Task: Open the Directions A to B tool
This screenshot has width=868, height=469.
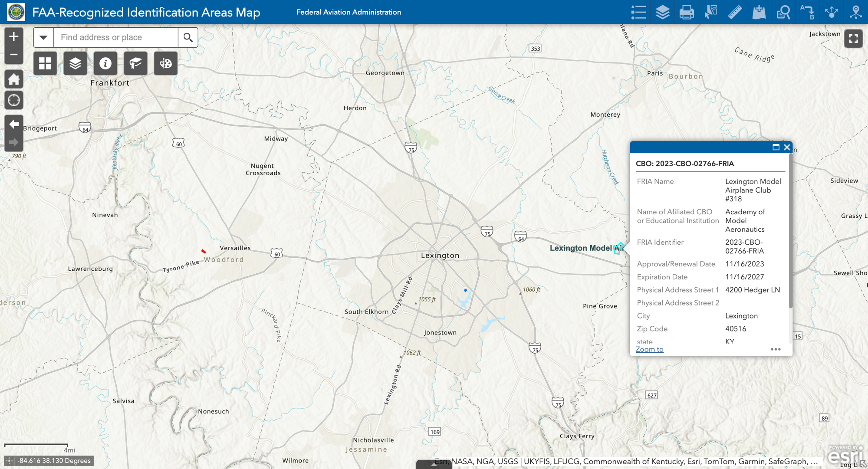Action: (807, 12)
